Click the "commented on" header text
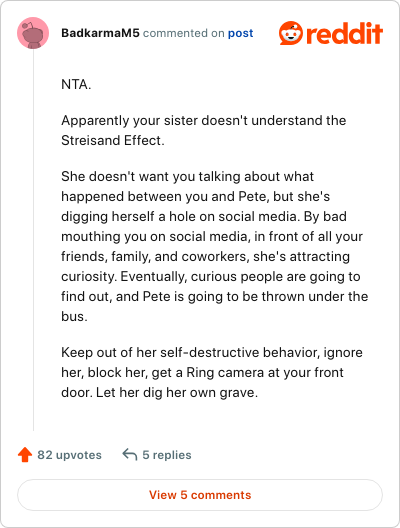The height and width of the screenshot is (528, 400). pyautogui.click(x=184, y=33)
